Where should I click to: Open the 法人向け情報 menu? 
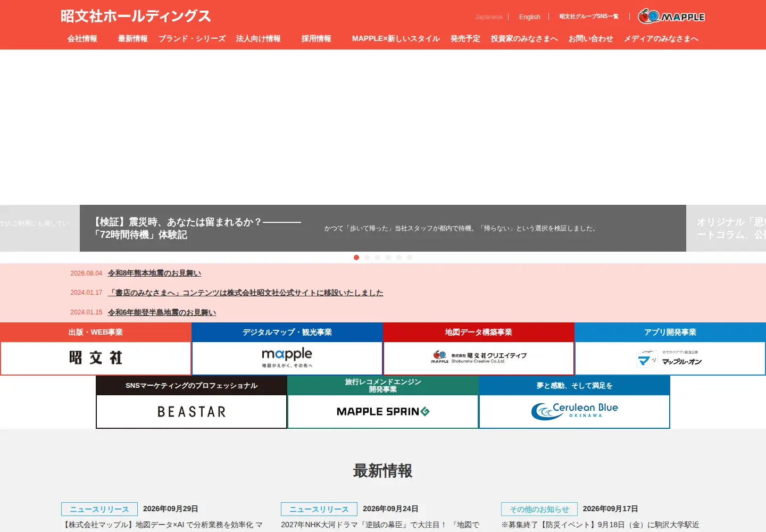[x=259, y=38]
